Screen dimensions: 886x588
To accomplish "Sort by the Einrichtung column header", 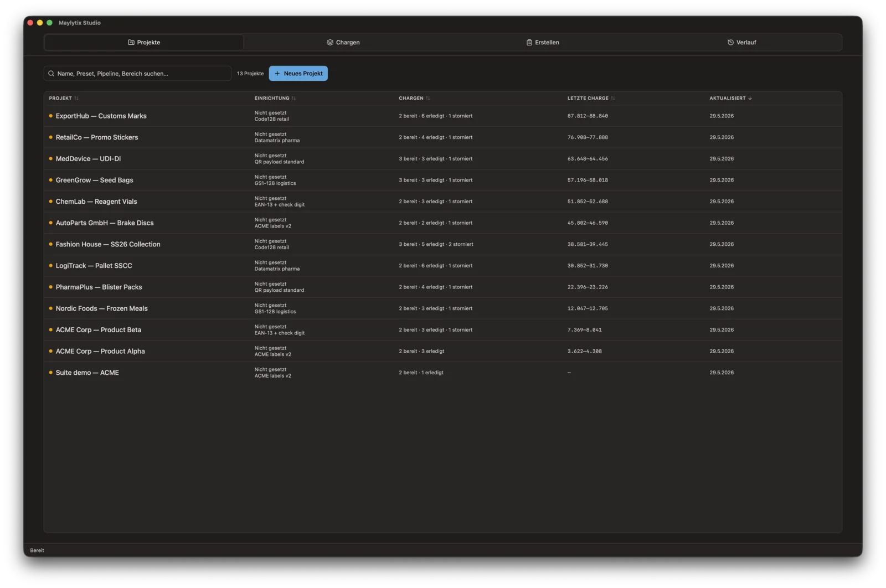I will (275, 98).
